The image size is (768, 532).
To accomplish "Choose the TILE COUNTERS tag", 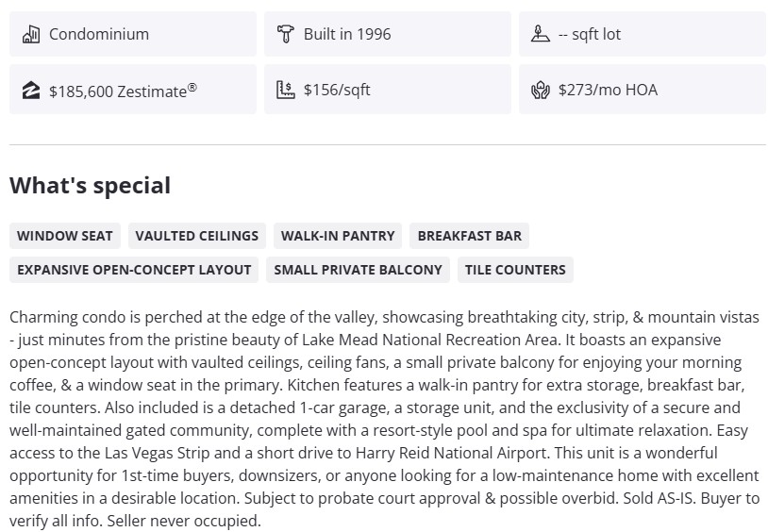I will [x=515, y=270].
